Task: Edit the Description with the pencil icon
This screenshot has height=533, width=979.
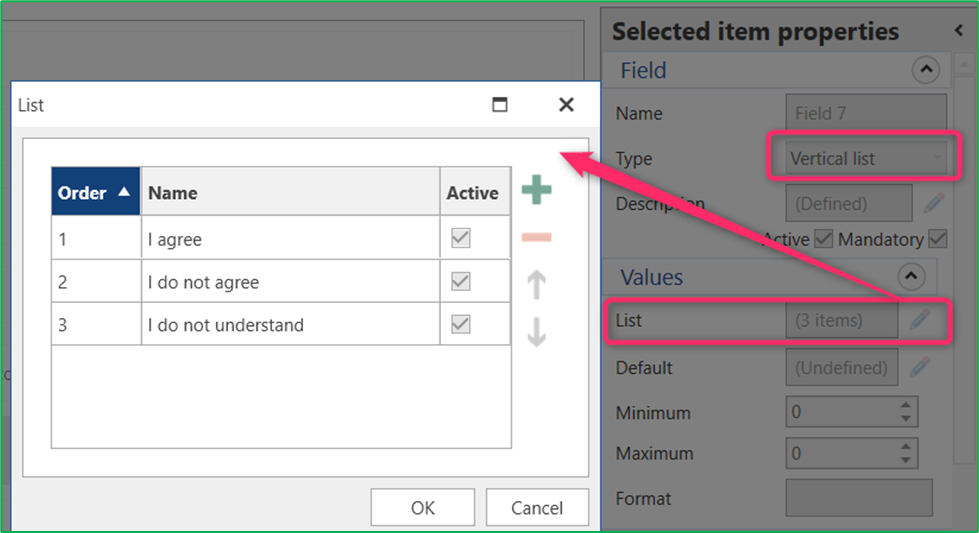Action: 934,203
